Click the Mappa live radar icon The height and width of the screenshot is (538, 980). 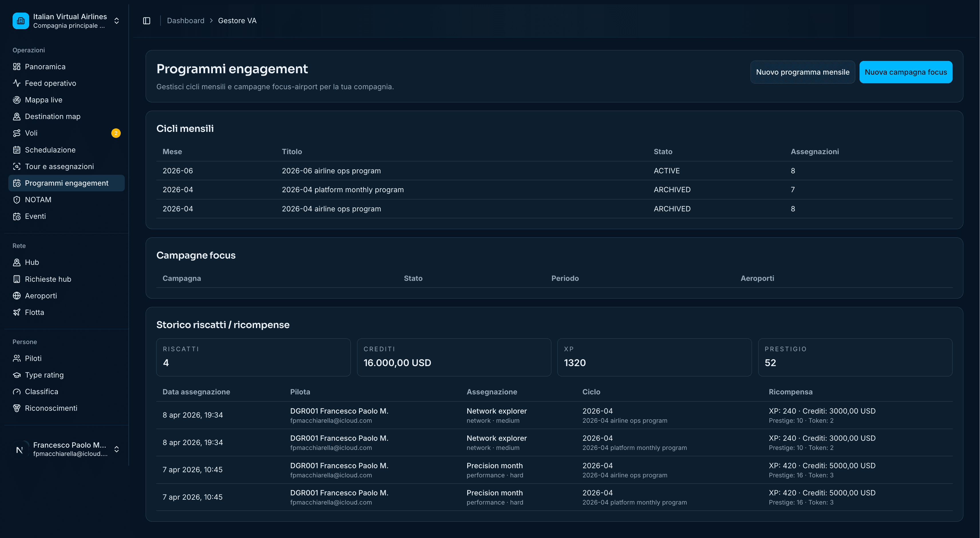pos(17,100)
